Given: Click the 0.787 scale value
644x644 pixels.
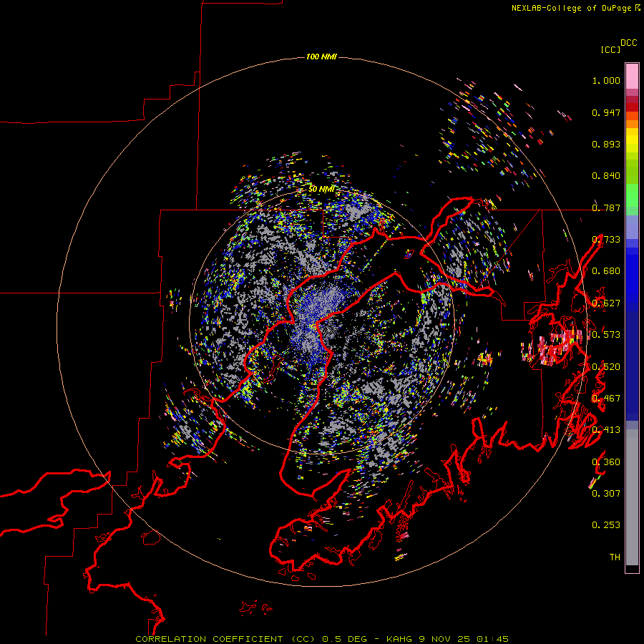Looking at the screenshot, I should click(606, 208).
